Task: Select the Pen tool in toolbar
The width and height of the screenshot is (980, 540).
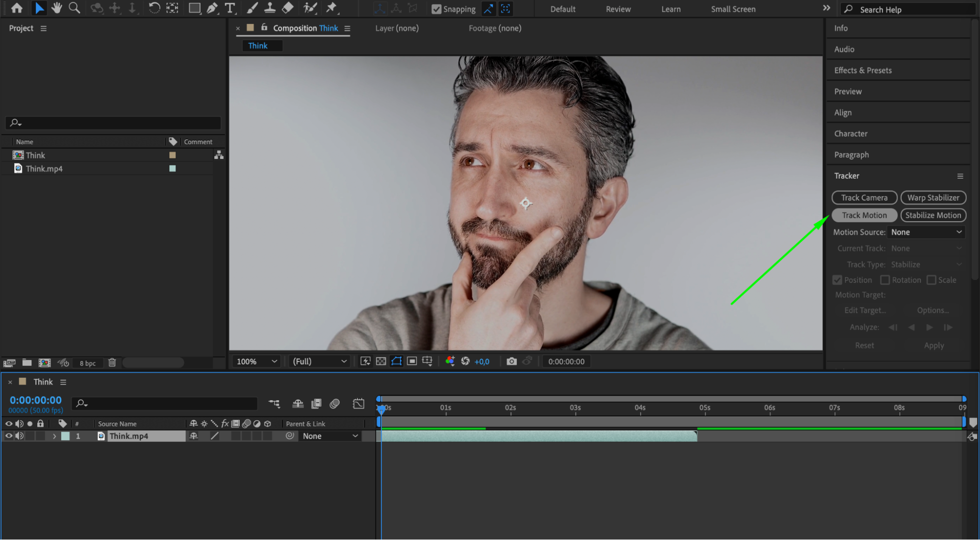Action: click(212, 8)
